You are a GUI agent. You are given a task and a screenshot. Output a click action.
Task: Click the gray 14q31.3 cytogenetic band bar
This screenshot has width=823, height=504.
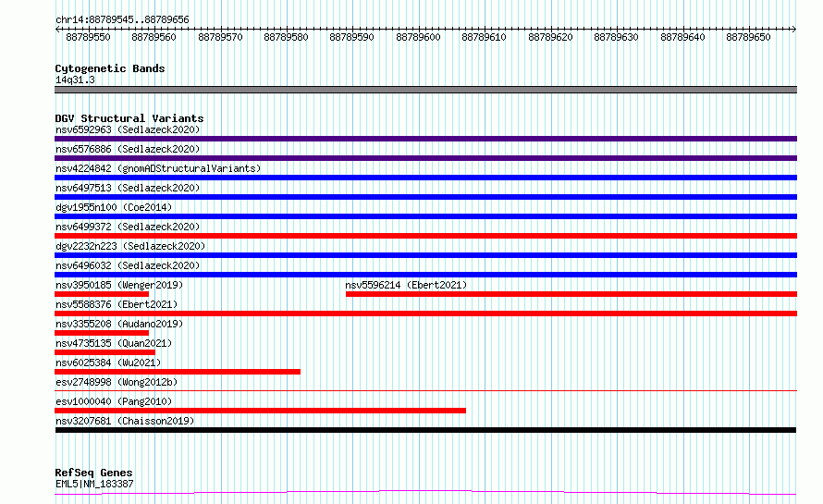click(425, 90)
